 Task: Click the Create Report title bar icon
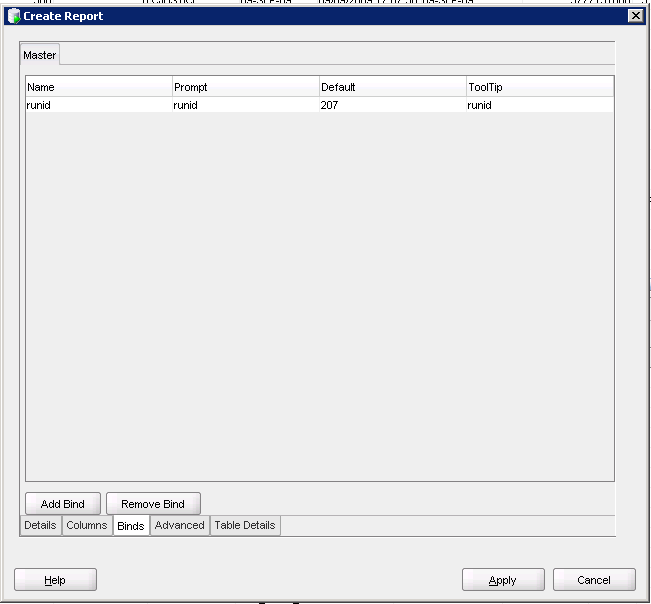pos(14,16)
